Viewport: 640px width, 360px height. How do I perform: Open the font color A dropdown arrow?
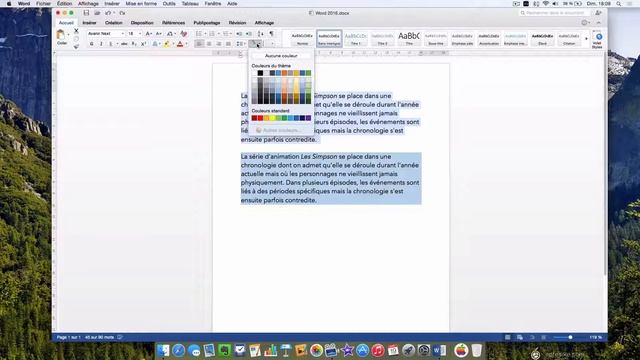coord(187,44)
